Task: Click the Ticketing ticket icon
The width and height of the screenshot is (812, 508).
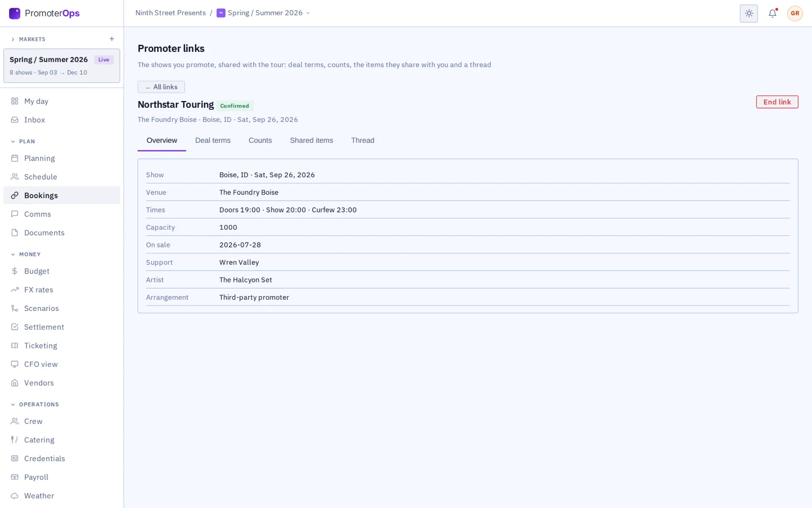Action: tap(15, 346)
